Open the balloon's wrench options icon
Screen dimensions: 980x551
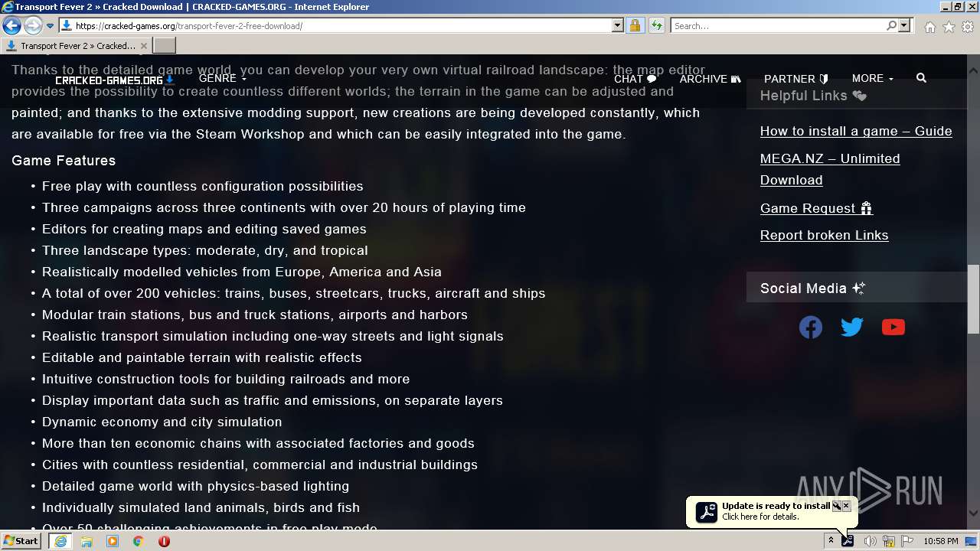point(837,506)
